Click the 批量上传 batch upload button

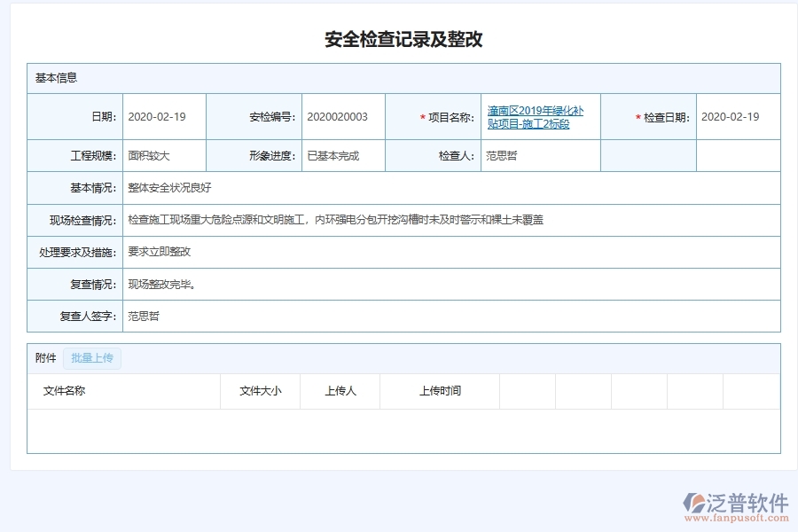tap(92, 358)
